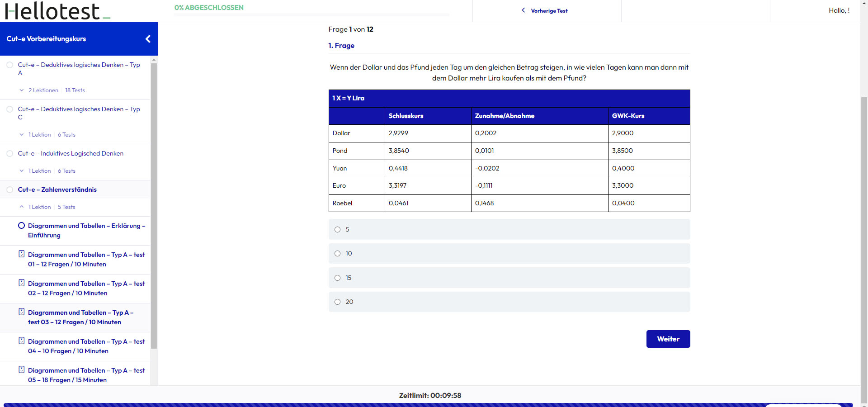The height and width of the screenshot is (407, 868).
Task: Expand lessons under Induktives Logisched Denken
Action: pyautogui.click(x=47, y=171)
